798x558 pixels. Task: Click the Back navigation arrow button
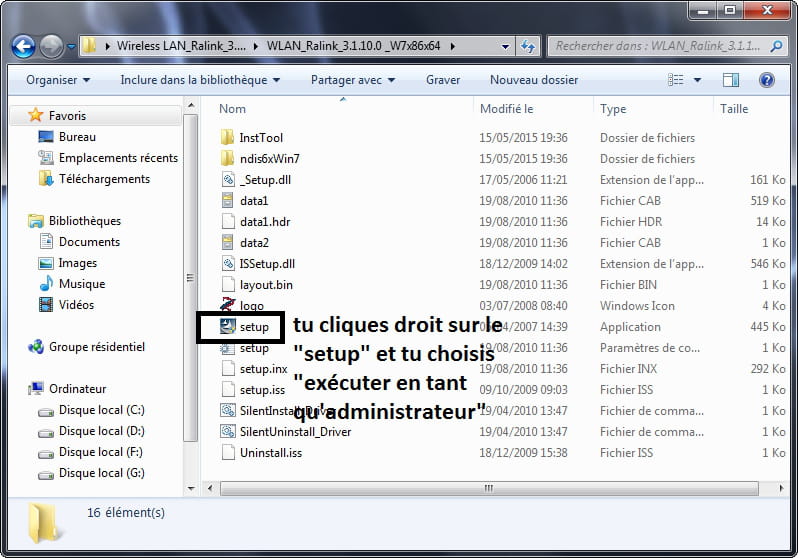24,46
